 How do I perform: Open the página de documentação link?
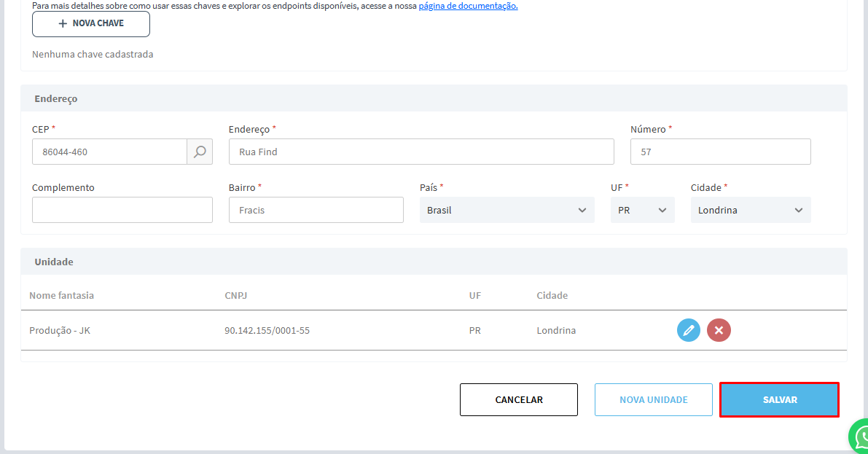coord(468,6)
